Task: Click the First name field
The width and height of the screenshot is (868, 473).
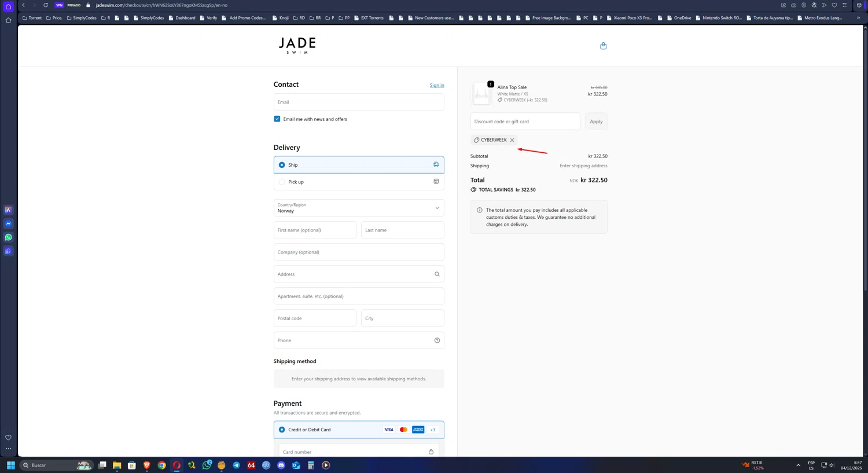Action: click(x=315, y=230)
